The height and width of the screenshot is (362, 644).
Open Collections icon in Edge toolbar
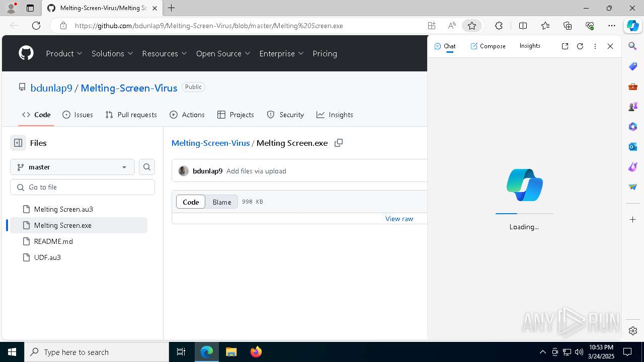point(568,26)
